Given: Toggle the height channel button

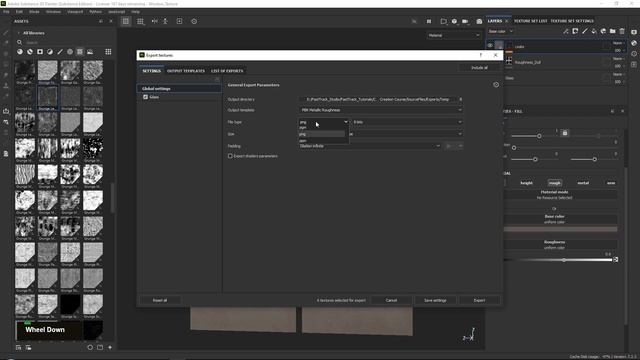Looking at the screenshot, I should tap(527, 183).
